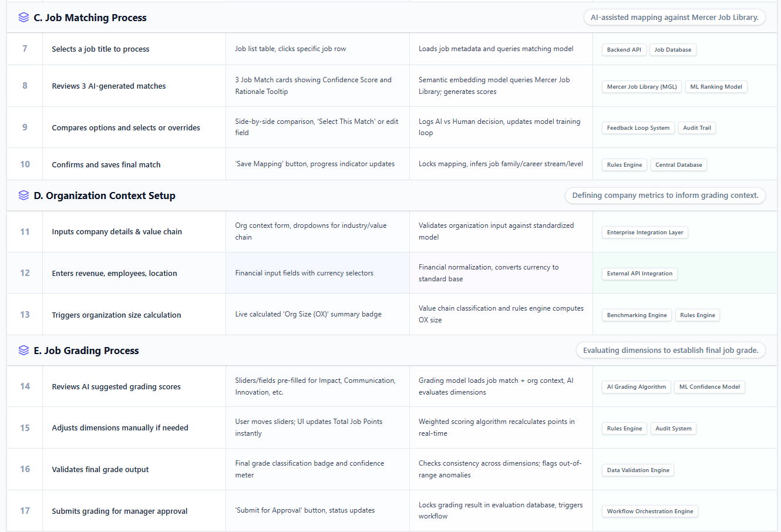Click 'Locks mapping, infers job family/career stream/level'
781x532 pixels.
tap(501, 164)
